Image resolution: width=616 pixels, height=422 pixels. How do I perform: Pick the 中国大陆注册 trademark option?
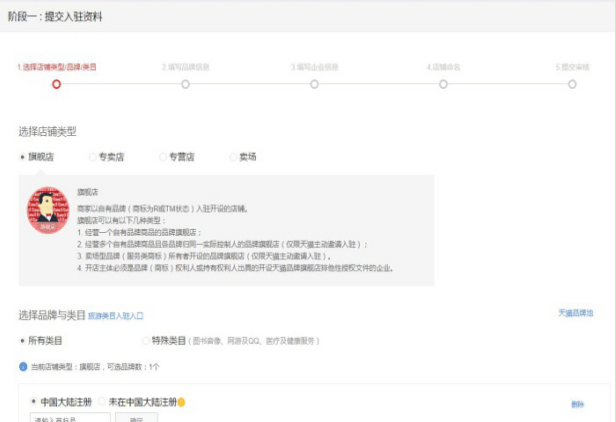[34, 402]
